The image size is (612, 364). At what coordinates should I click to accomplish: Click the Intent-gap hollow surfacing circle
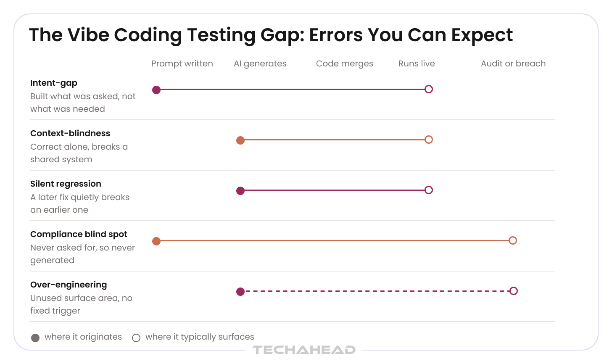429,89
